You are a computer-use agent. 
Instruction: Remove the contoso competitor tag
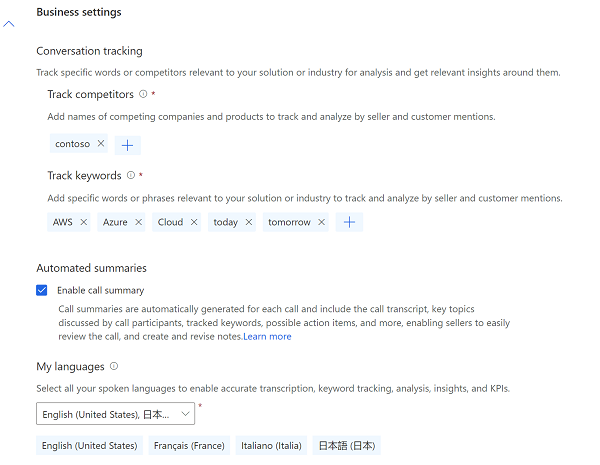pos(101,144)
